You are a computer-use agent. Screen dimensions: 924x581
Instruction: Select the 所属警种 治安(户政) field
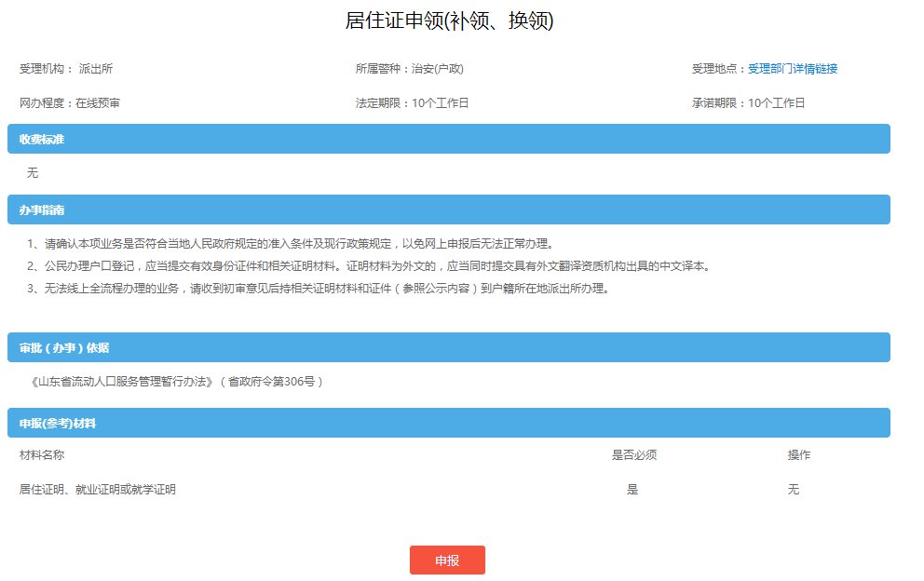pyautogui.click(x=409, y=69)
